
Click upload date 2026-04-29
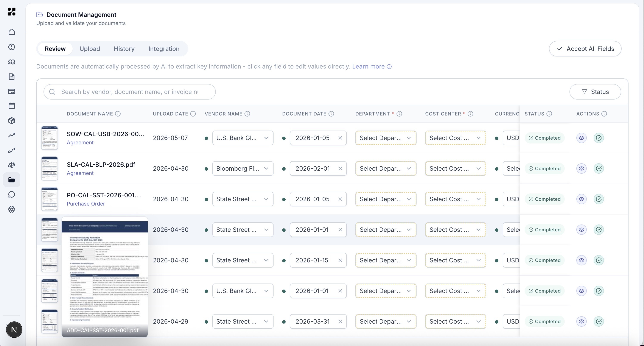coord(171,321)
